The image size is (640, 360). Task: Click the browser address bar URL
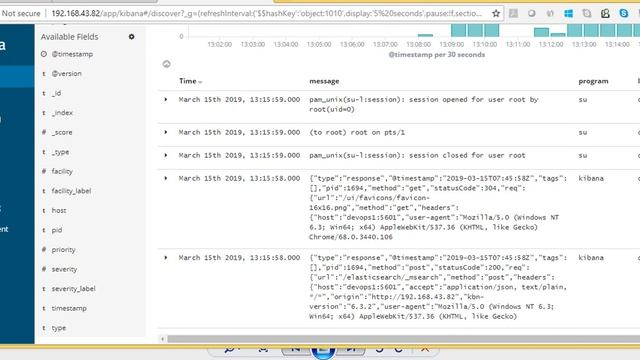tap(267, 13)
